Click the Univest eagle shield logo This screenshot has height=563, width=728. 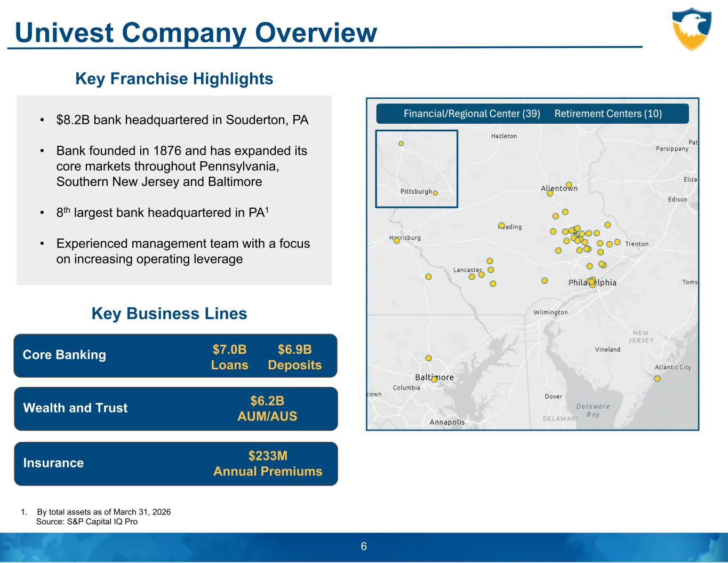692,29
